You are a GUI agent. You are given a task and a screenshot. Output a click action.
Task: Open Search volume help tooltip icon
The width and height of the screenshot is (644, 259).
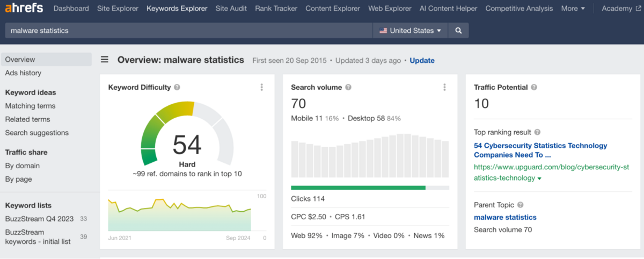tap(348, 87)
